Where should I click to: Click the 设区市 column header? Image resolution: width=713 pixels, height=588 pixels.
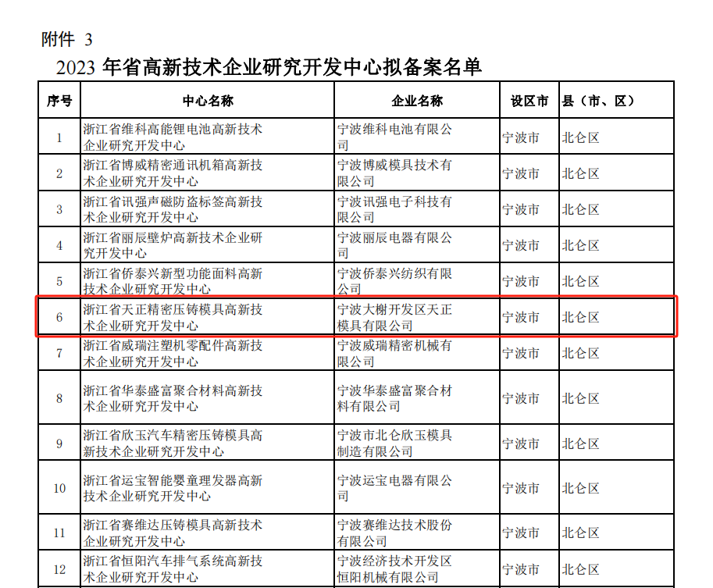click(529, 101)
